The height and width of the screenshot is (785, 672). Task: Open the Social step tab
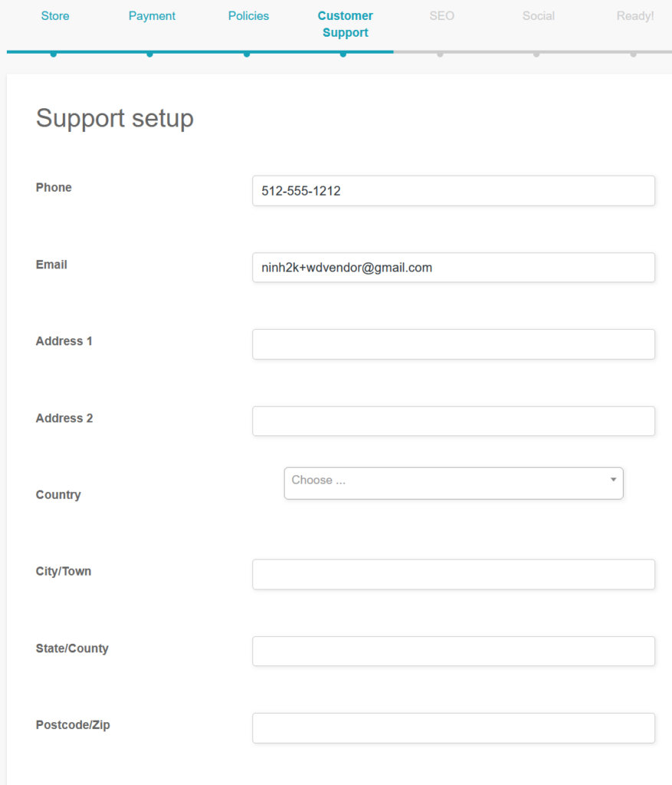click(x=538, y=16)
